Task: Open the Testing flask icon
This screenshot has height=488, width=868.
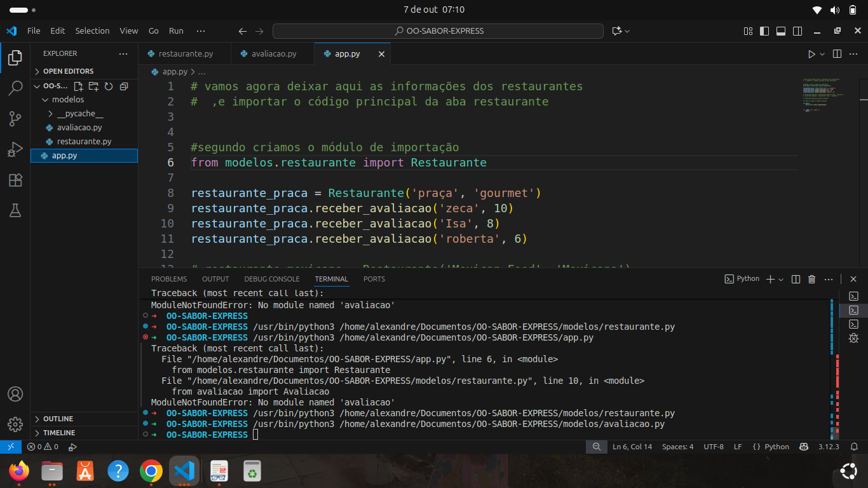Action: pyautogui.click(x=15, y=211)
